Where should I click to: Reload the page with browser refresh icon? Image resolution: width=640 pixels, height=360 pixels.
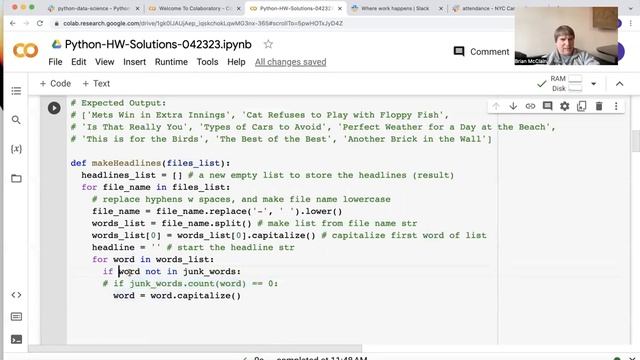pos(40,24)
